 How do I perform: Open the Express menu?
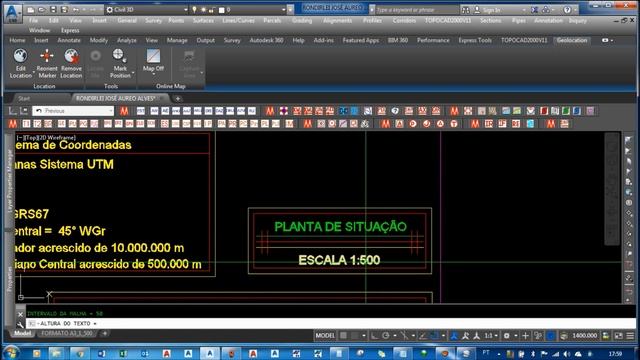coord(70,30)
